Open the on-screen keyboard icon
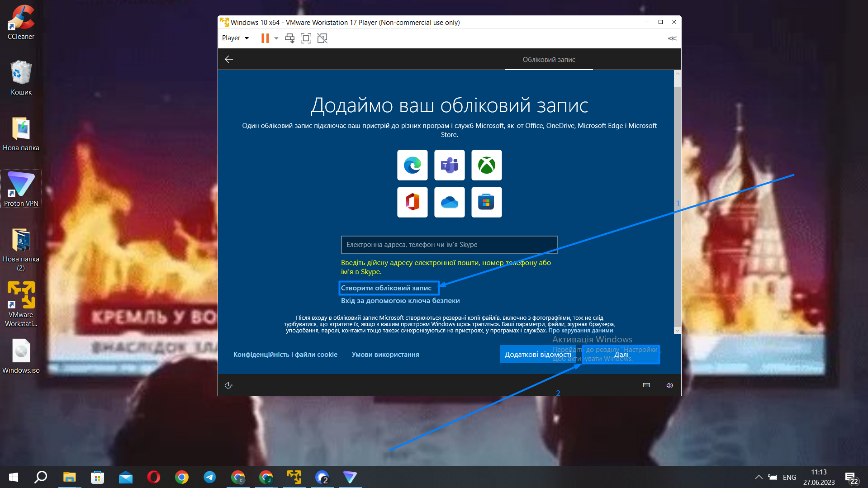Screen dimensions: 868x488 click(x=646, y=385)
